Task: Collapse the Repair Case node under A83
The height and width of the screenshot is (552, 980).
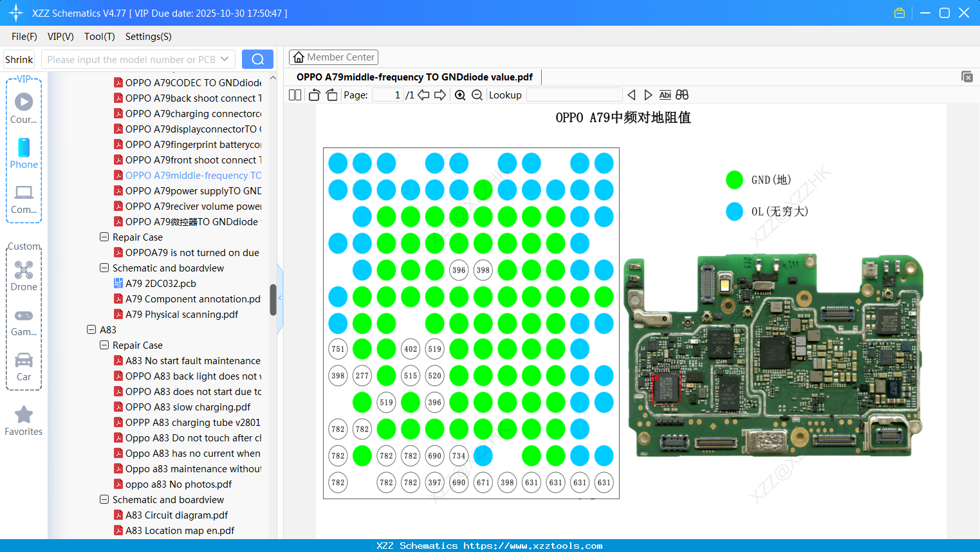Action: 104,345
